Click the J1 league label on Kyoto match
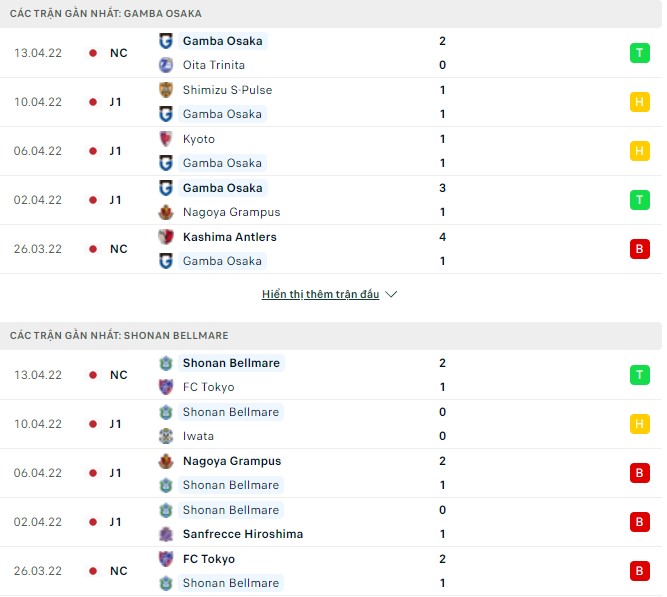This screenshot has width=667, height=597. click(x=116, y=151)
